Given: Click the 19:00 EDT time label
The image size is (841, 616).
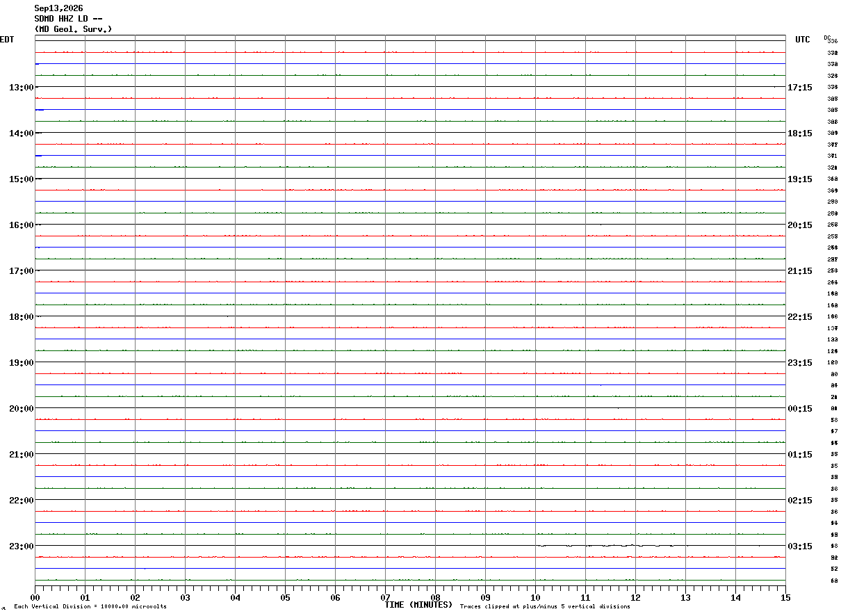Looking at the screenshot, I should [x=22, y=363].
